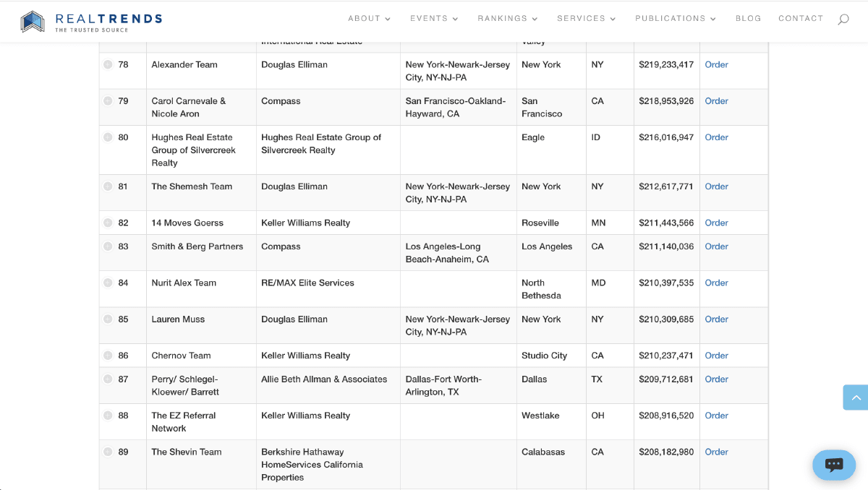This screenshot has height=490, width=868.
Task: Expand the Services dropdown menu
Action: pyautogui.click(x=587, y=19)
